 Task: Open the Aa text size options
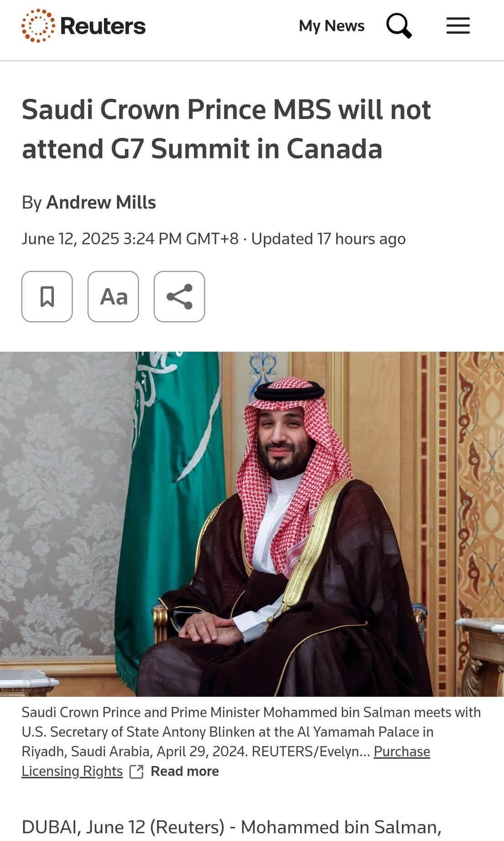tap(113, 296)
